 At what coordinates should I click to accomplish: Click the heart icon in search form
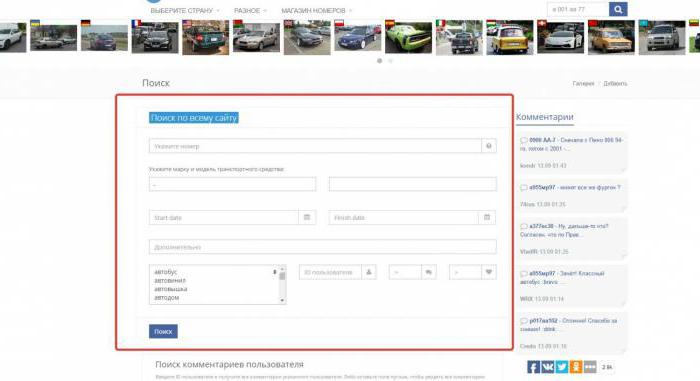tap(489, 272)
